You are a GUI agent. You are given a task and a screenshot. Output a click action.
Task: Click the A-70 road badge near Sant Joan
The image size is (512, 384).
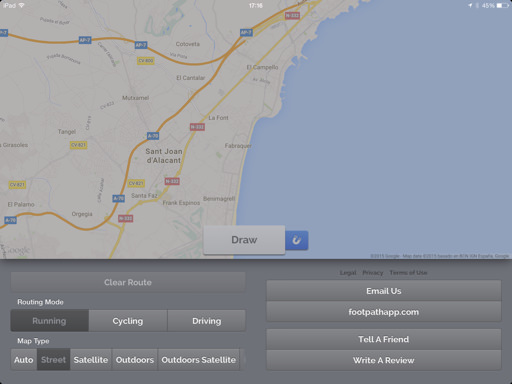coord(153,136)
